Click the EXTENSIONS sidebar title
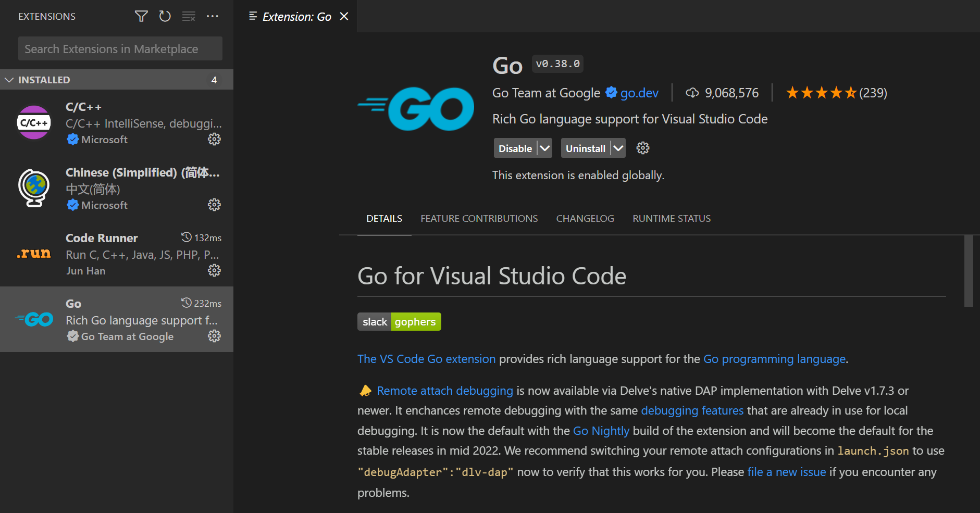The width and height of the screenshot is (980, 513). click(47, 16)
